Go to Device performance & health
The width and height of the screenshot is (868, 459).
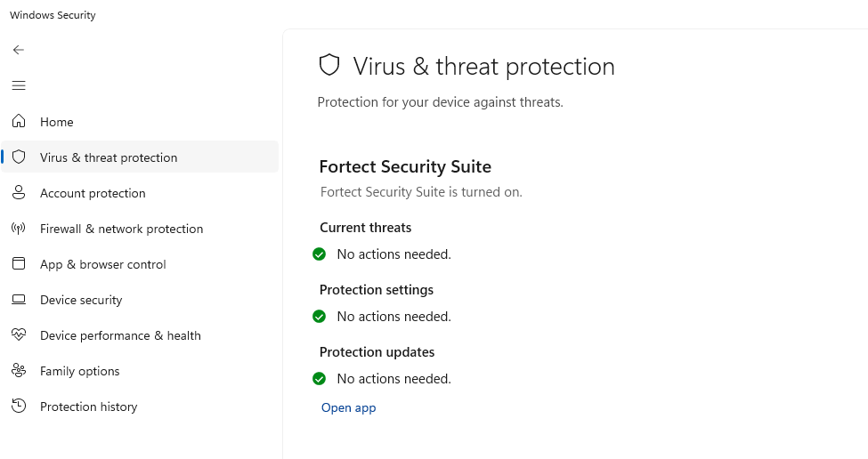120,335
